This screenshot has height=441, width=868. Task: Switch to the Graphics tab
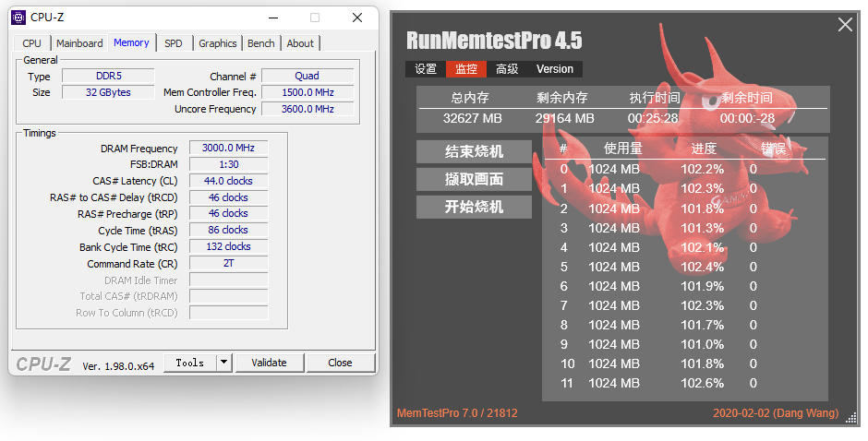(x=218, y=43)
